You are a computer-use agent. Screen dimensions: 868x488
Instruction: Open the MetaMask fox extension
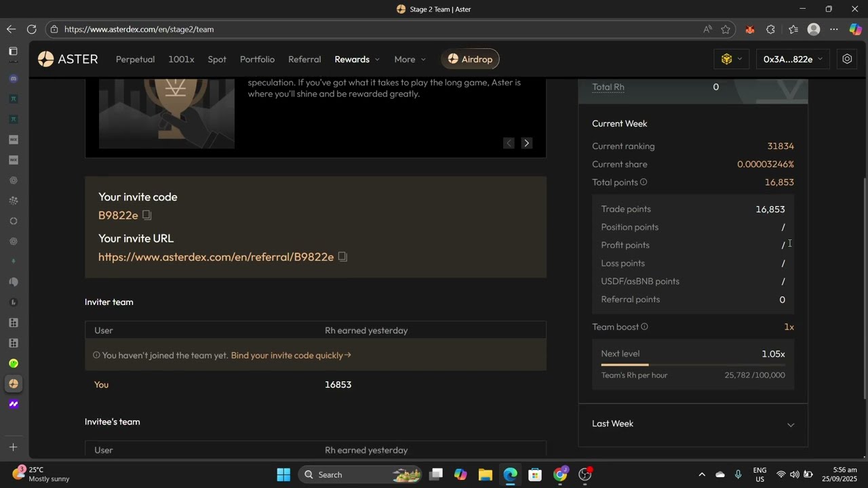749,29
